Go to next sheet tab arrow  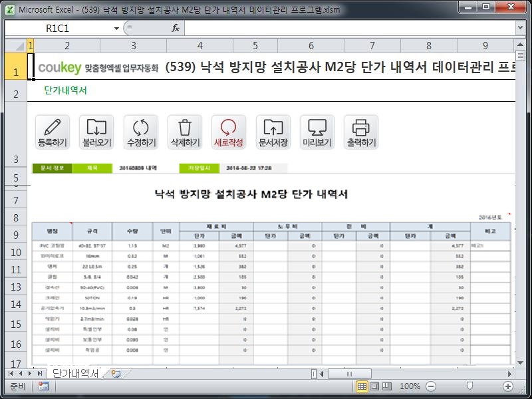30,374
